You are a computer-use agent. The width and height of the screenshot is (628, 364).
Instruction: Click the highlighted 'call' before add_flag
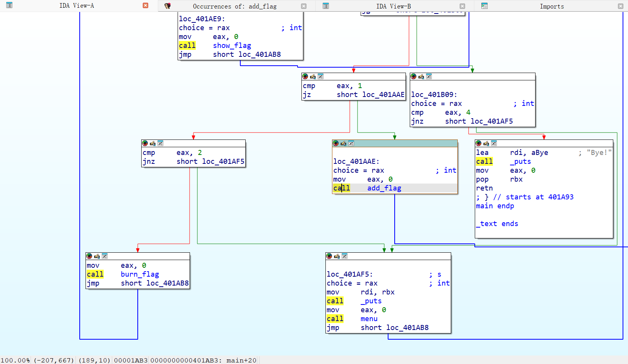click(x=342, y=188)
